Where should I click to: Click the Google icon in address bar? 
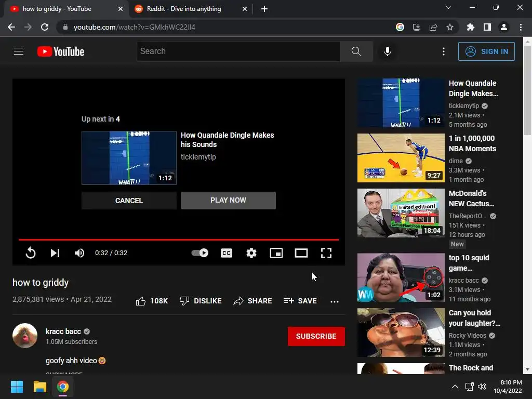(x=400, y=27)
